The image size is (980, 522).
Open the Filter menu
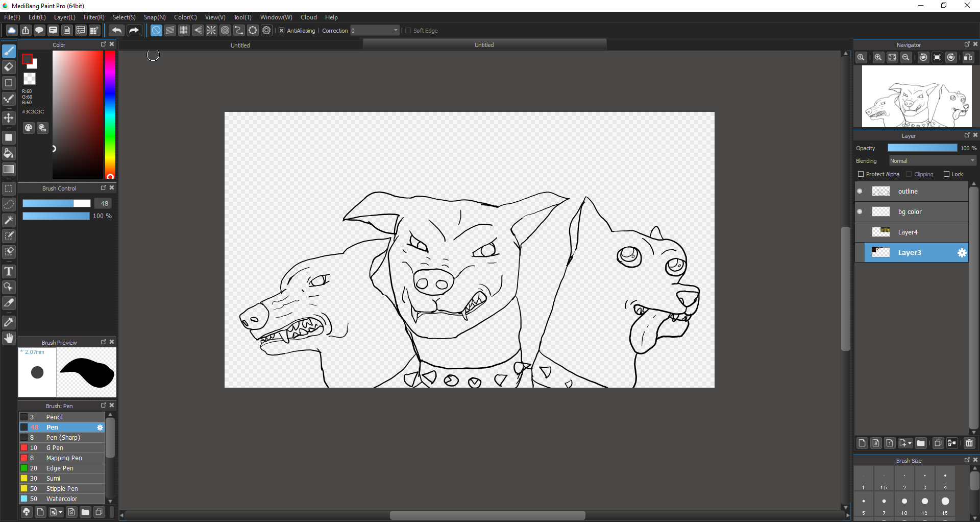[x=94, y=17]
